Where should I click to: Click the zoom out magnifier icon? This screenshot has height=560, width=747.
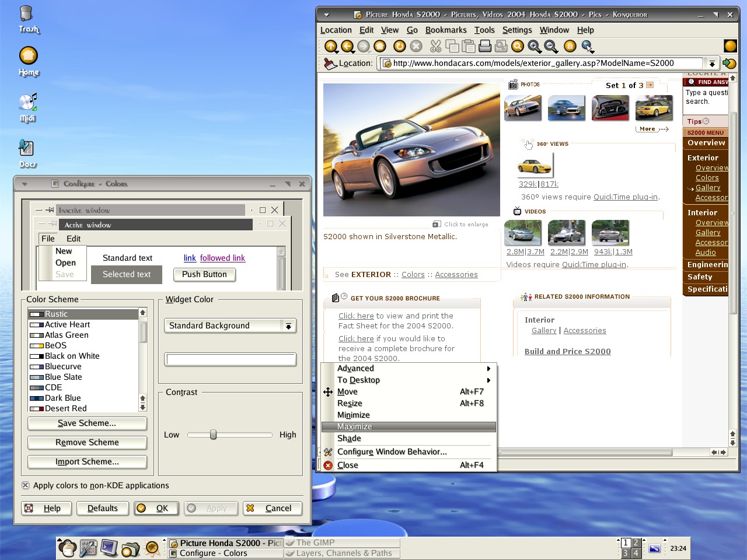click(550, 46)
